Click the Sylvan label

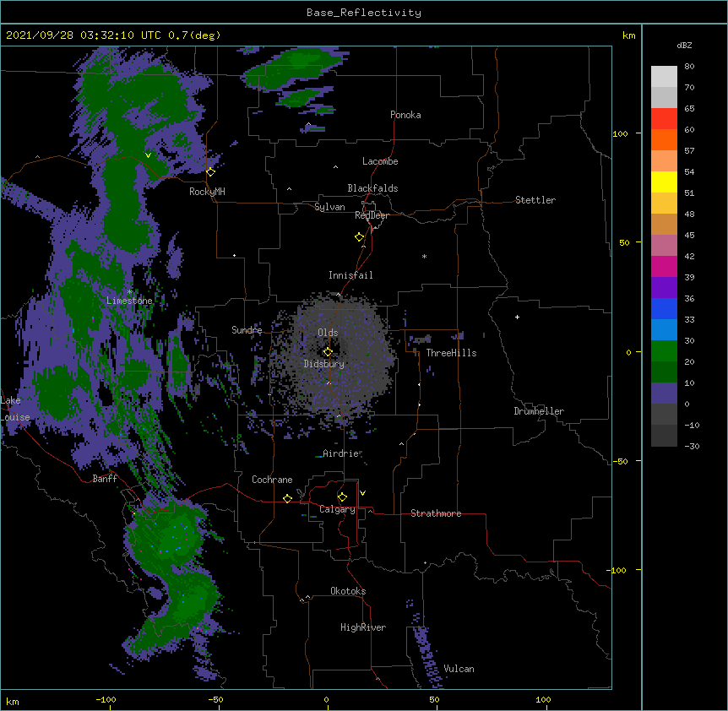(x=329, y=207)
